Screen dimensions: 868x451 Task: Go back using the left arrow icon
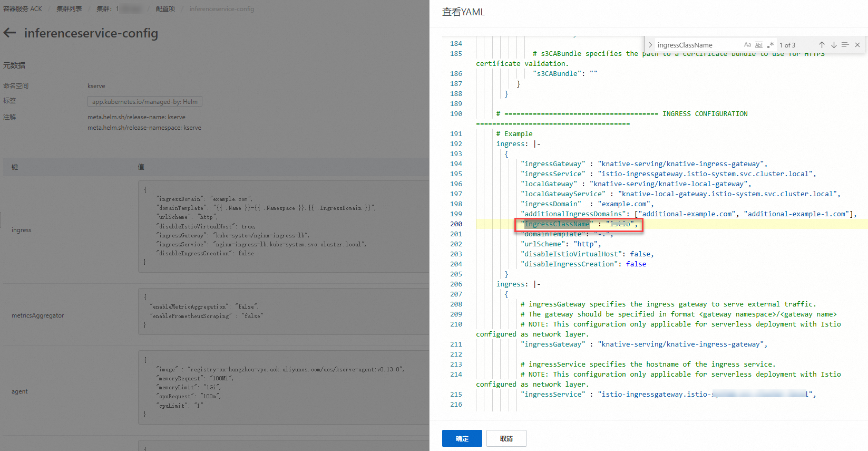[x=9, y=33]
